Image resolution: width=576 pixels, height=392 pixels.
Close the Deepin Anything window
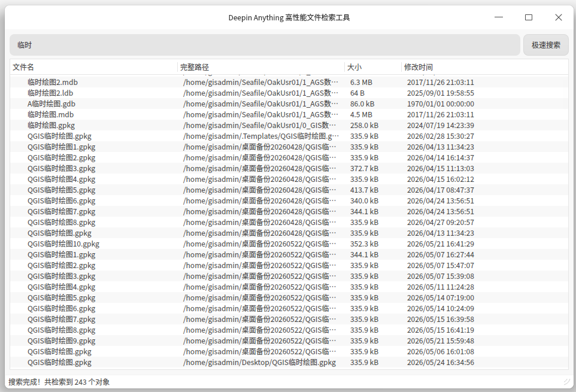(559, 17)
